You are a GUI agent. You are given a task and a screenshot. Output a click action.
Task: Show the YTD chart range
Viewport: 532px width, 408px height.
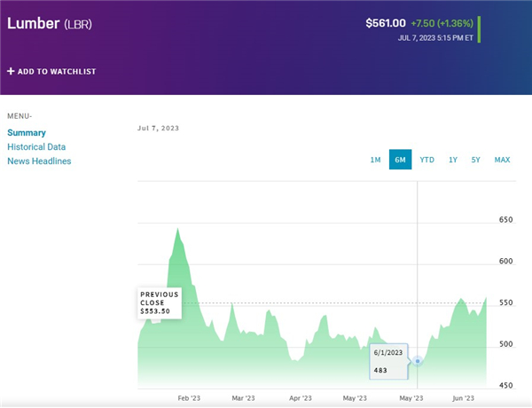(x=426, y=160)
